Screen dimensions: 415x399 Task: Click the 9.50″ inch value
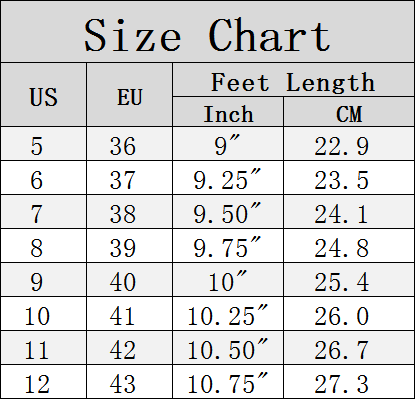click(227, 213)
